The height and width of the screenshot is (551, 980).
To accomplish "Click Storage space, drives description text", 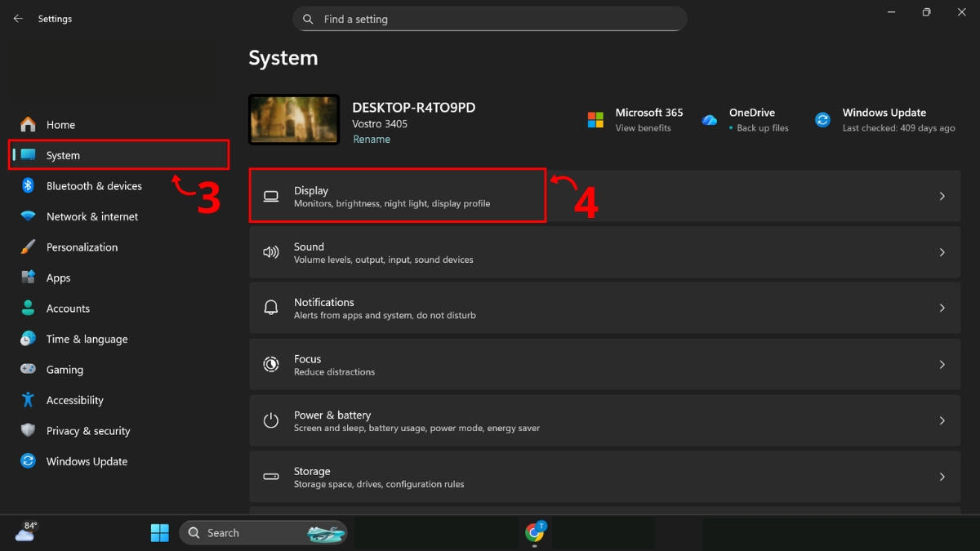I will pyautogui.click(x=379, y=484).
